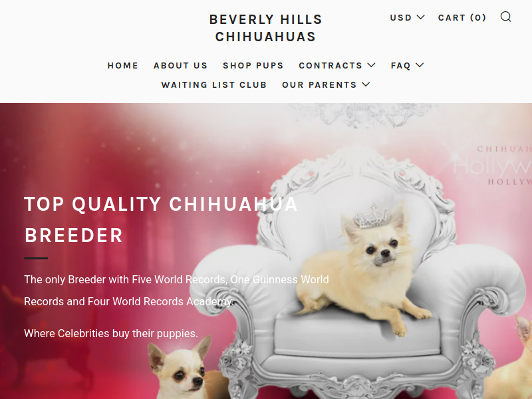Select Shop Pups in navigation
Screen dimensions: 532x399
tap(253, 65)
